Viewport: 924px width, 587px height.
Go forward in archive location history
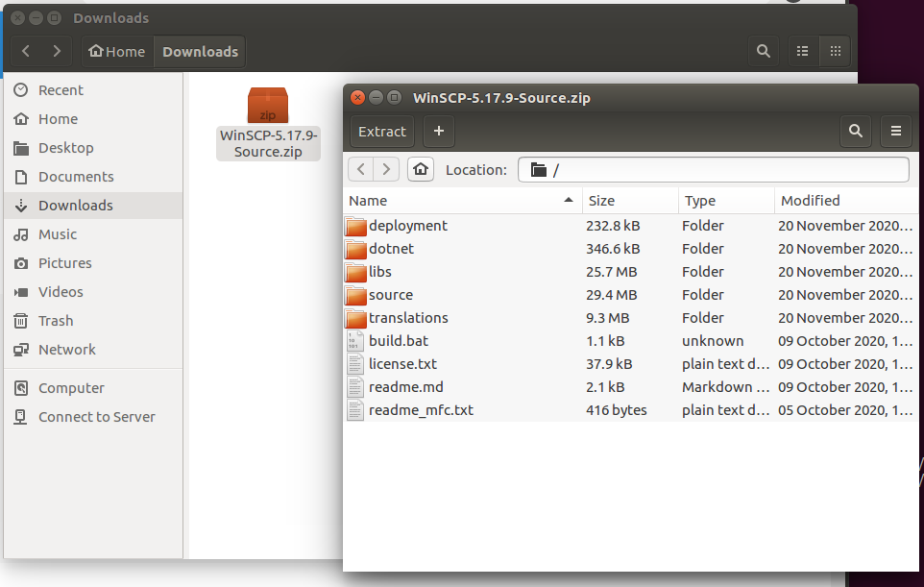pos(386,170)
